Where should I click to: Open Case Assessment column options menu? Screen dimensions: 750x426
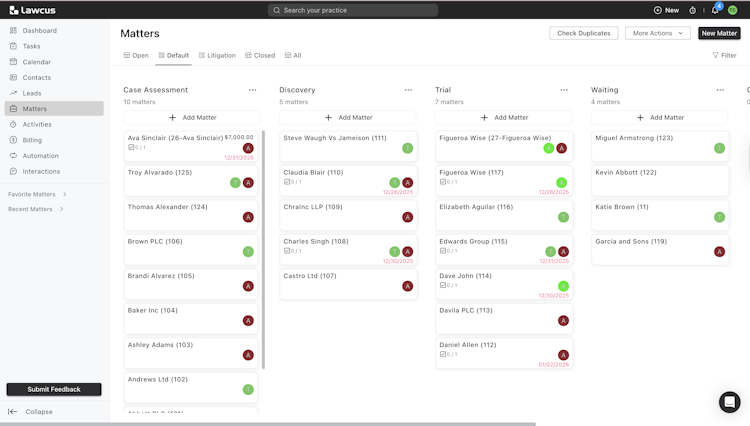coord(252,90)
